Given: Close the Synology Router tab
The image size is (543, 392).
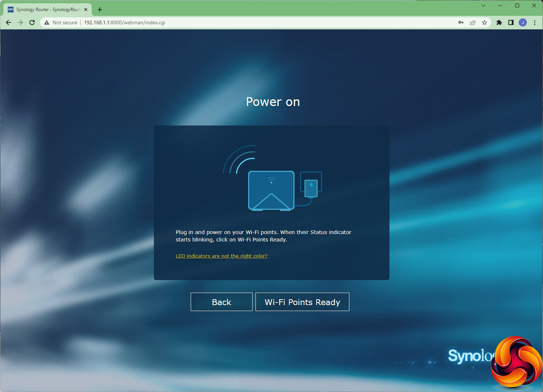Looking at the screenshot, I should (86, 10).
